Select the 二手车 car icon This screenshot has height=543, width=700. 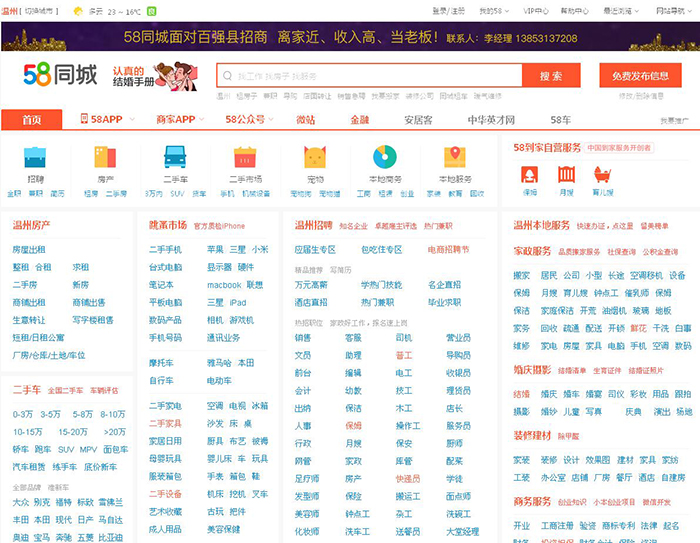[175, 158]
